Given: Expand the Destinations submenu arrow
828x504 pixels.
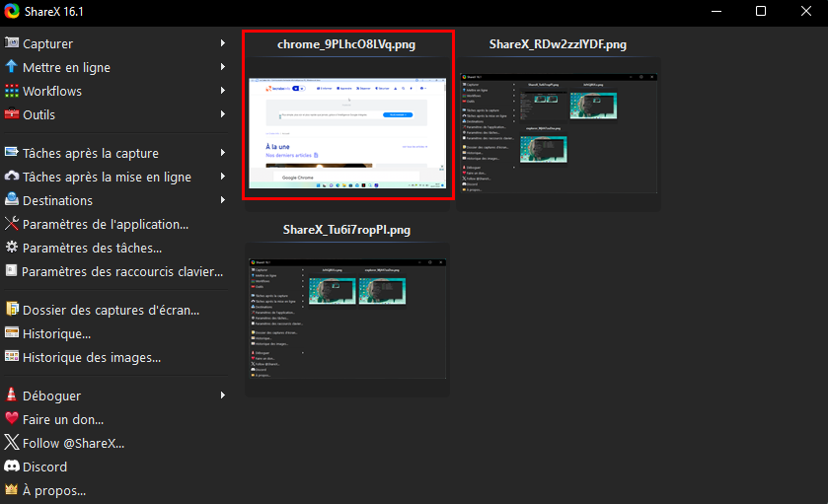Looking at the screenshot, I should pos(223,200).
